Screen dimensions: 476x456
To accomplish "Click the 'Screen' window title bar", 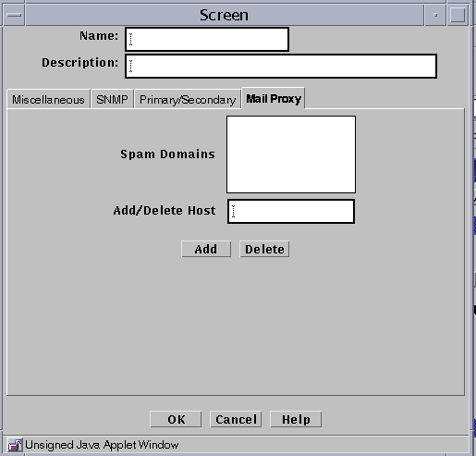I will point(224,15).
